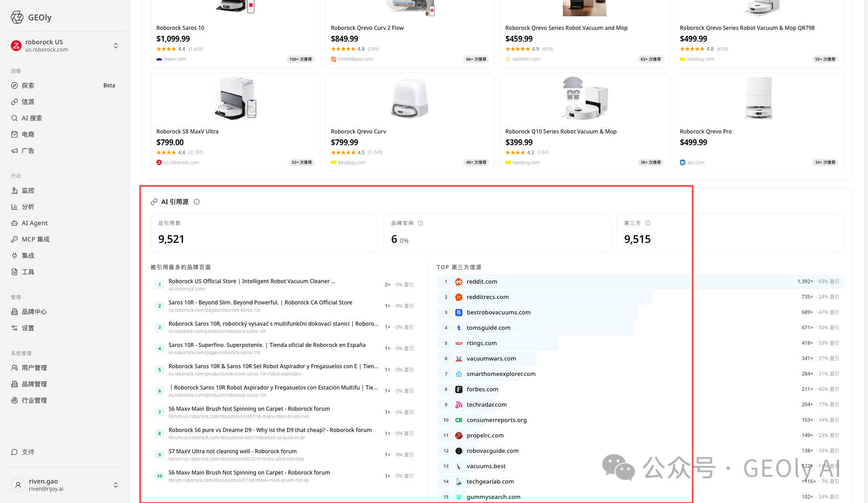Click the 分析 bar chart icon

[14, 207]
